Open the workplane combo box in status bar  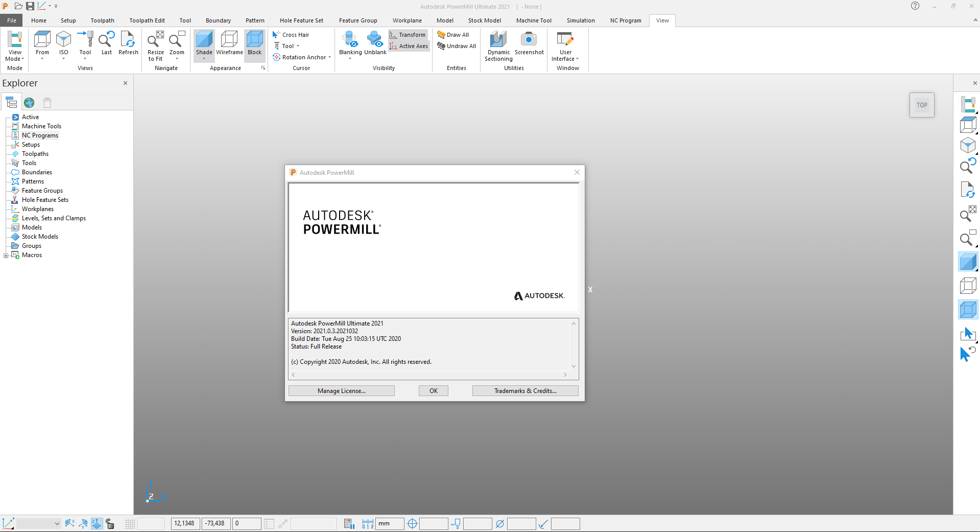click(x=39, y=524)
